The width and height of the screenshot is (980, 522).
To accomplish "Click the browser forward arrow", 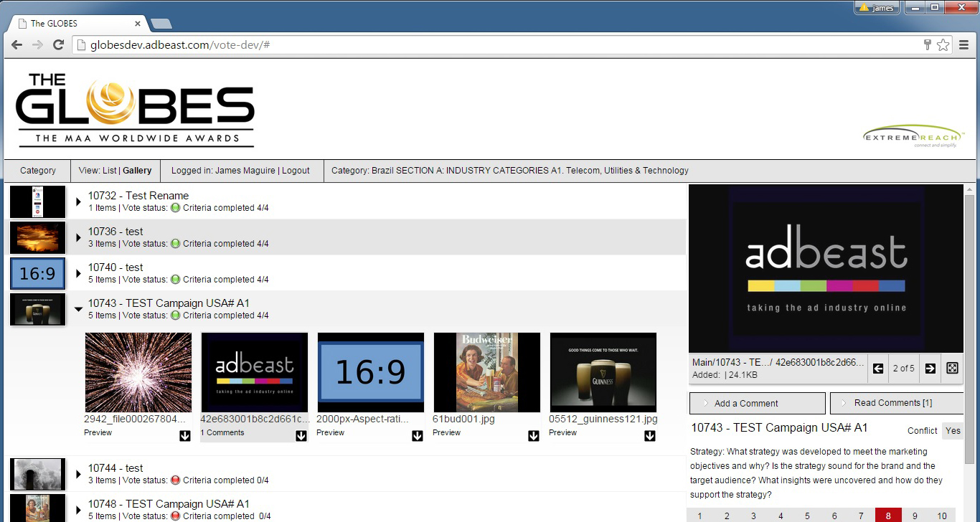I will coord(38,45).
